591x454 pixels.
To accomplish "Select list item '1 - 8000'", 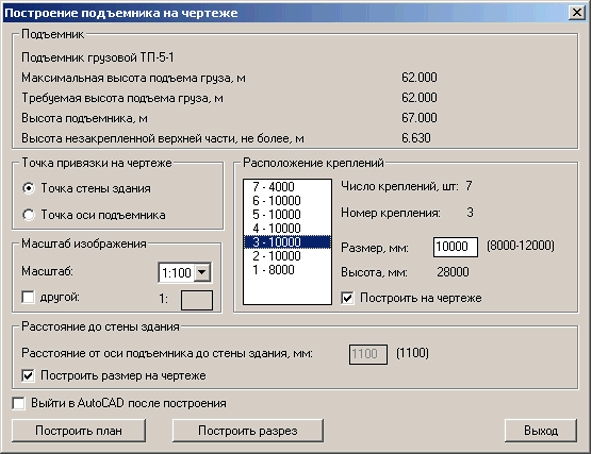I will tap(287, 270).
